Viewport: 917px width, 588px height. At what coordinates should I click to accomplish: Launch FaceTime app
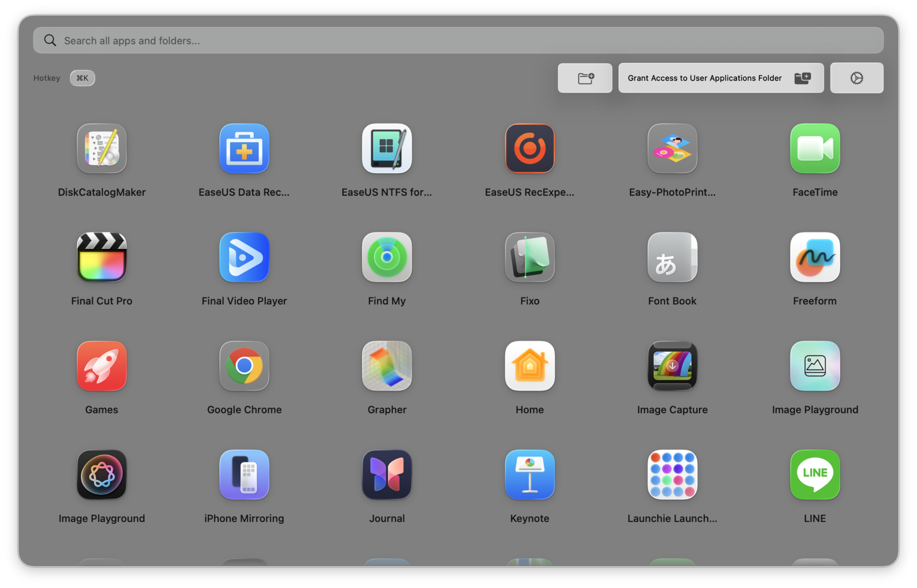click(815, 148)
